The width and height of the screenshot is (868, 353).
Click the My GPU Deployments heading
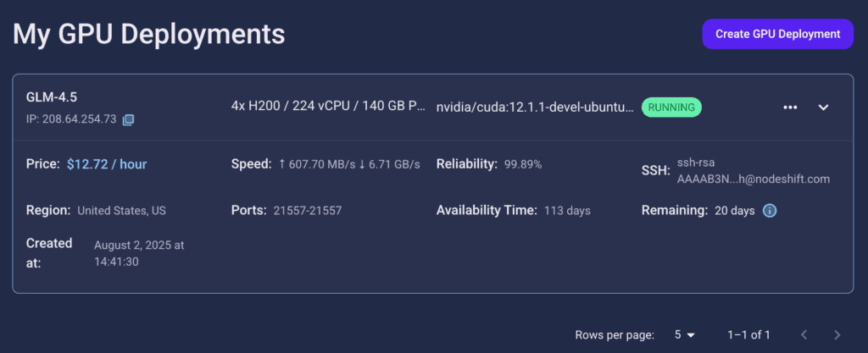point(149,34)
